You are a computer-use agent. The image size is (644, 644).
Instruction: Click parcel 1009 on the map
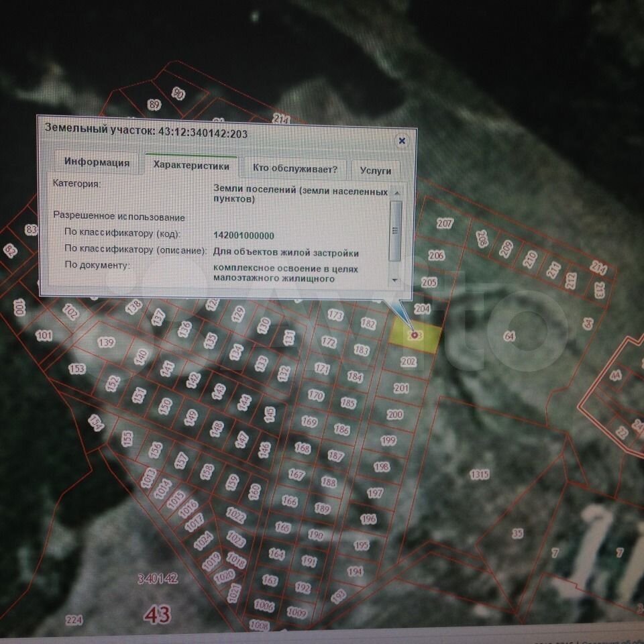[296, 612]
